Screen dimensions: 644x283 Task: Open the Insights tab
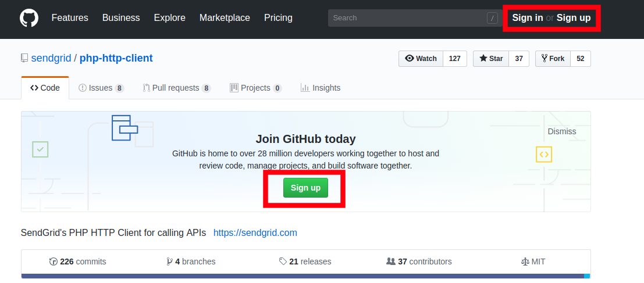pyautogui.click(x=321, y=88)
